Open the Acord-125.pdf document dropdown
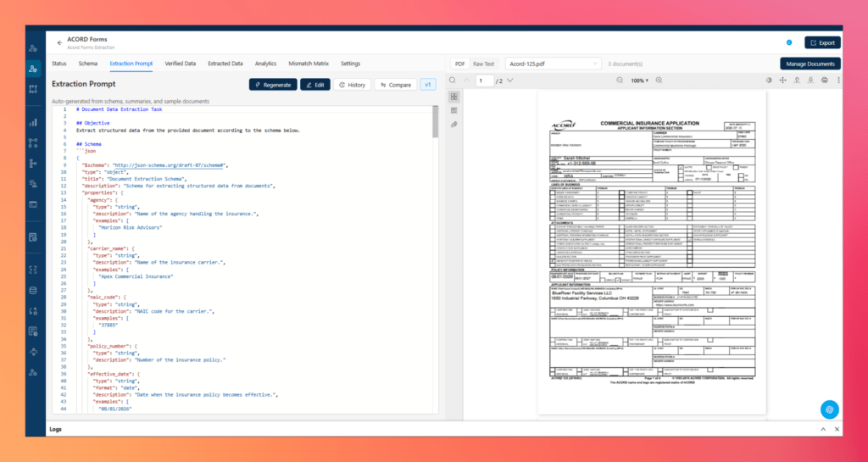This screenshot has width=868, height=462. (x=553, y=64)
